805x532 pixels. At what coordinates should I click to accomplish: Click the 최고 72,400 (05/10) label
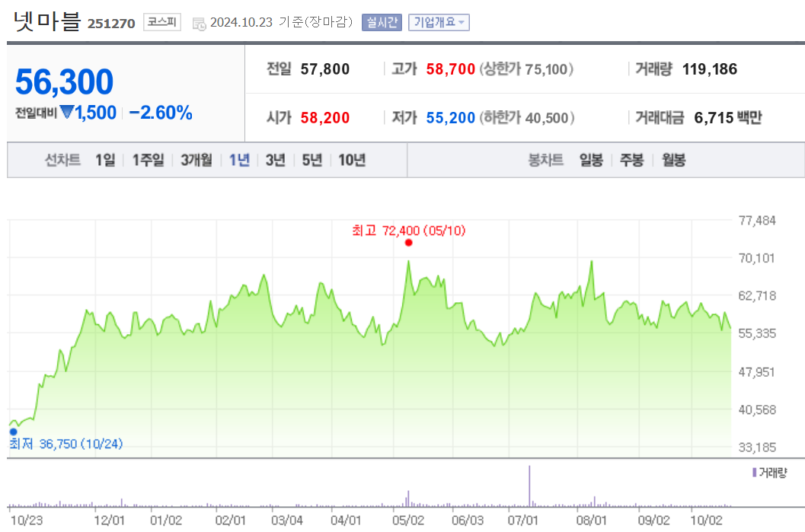point(409,231)
